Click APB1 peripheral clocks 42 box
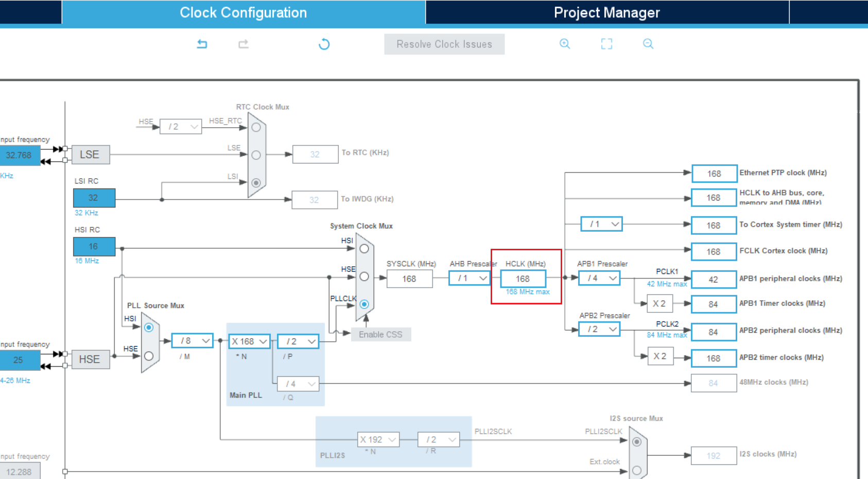868x479 pixels. tap(714, 280)
